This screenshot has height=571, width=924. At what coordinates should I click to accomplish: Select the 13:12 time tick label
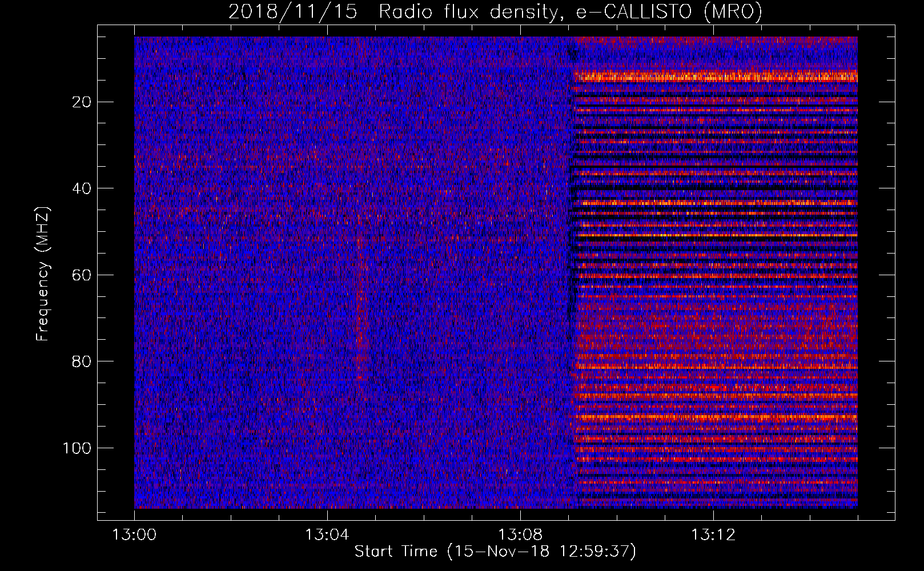(713, 535)
